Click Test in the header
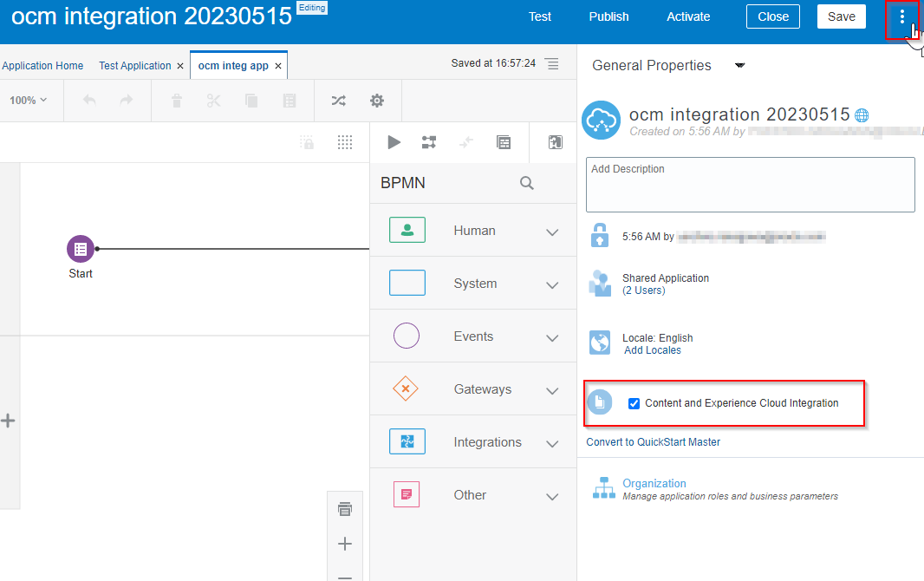The width and height of the screenshot is (924, 581). click(x=540, y=16)
